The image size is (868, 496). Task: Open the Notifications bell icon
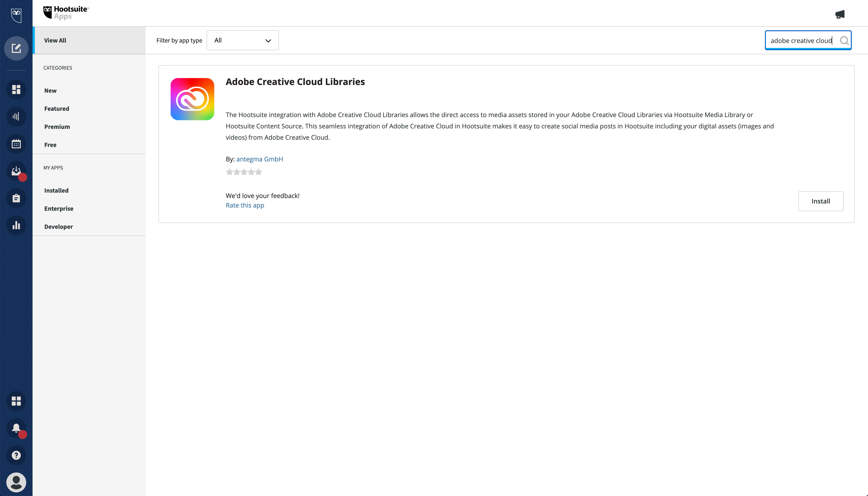click(16, 428)
